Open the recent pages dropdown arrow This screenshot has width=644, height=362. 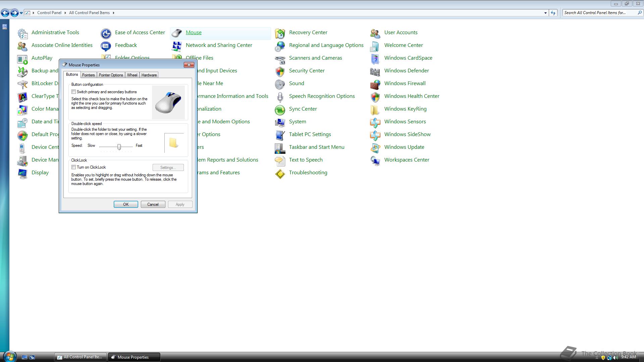[21, 13]
